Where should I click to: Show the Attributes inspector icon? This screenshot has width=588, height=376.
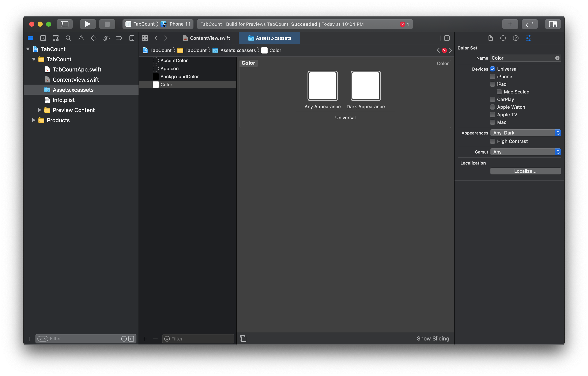click(528, 38)
